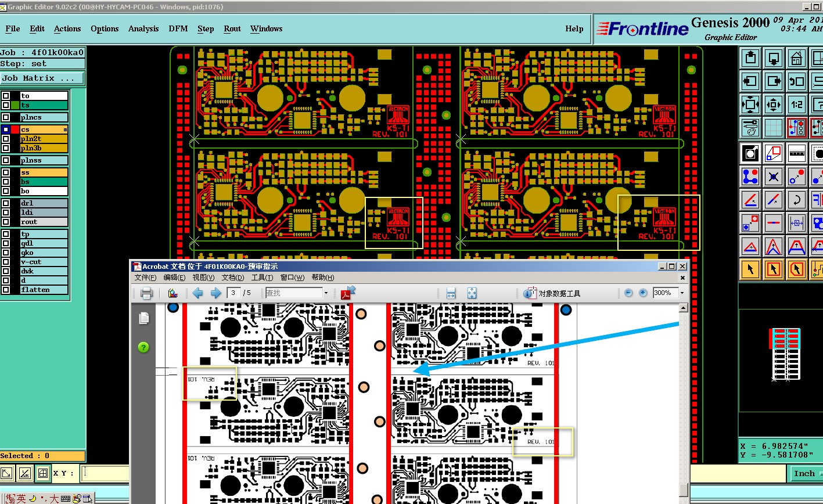Click the blue X delete point icon

774,177
